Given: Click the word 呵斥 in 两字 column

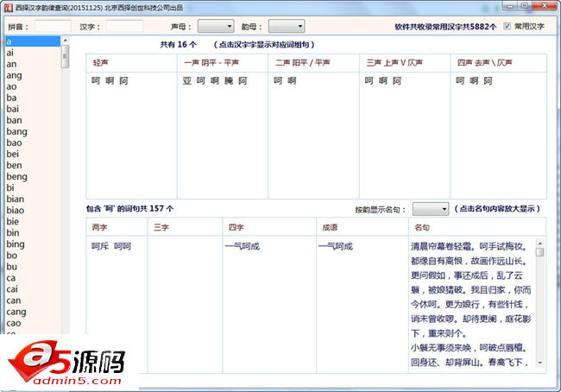Looking at the screenshot, I should tap(100, 246).
